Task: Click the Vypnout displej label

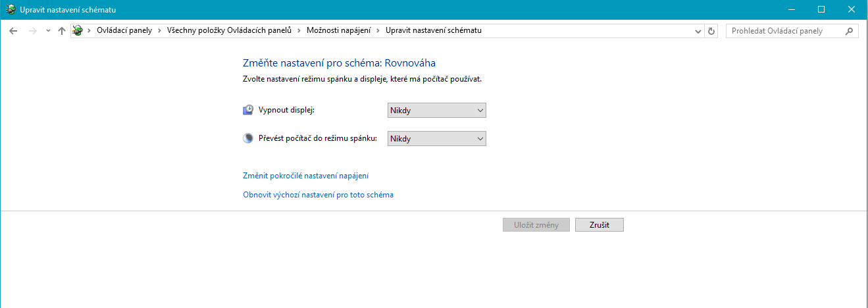Action: [x=287, y=111]
